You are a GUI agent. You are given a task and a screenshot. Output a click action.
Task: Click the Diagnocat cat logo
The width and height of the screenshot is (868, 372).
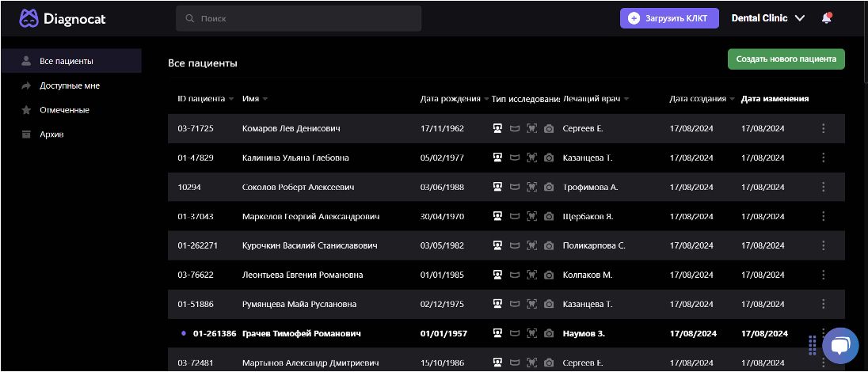[x=29, y=17]
